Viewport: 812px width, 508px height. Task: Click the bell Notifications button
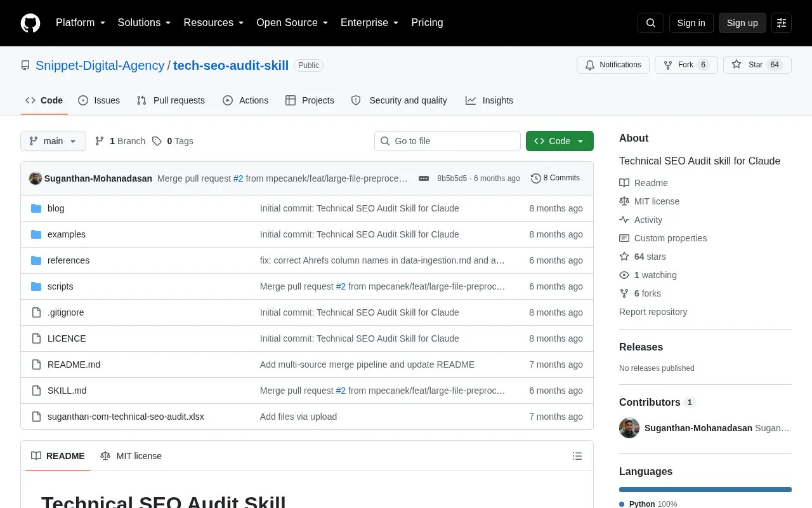click(613, 65)
